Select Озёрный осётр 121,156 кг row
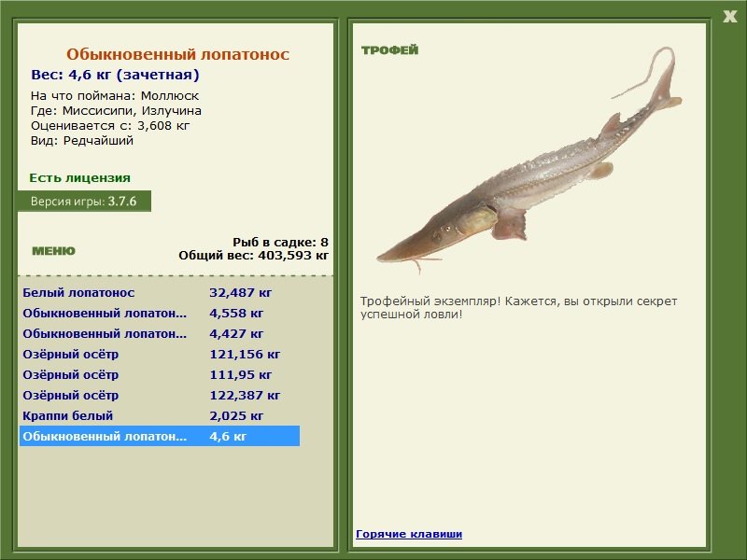747x560 pixels. [x=160, y=355]
